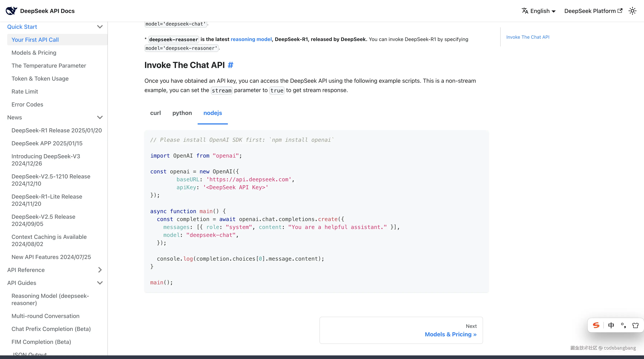Click the npm install openai comment line
Image resolution: width=644 pixels, height=359 pixels.
pyautogui.click(x=242, y=140)
